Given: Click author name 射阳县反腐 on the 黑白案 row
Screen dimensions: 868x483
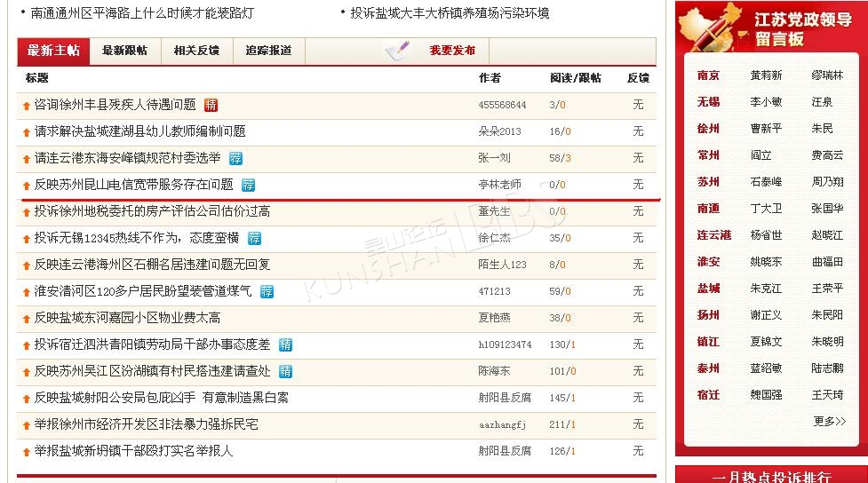Looking at the screenshot, I should 505,398.
